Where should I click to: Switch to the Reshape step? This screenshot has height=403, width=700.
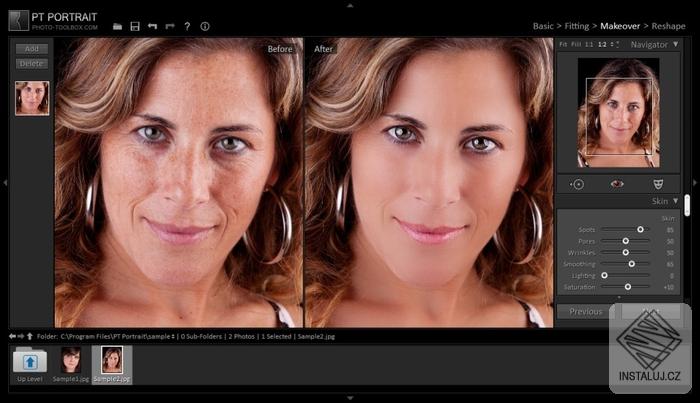[668, 26]
